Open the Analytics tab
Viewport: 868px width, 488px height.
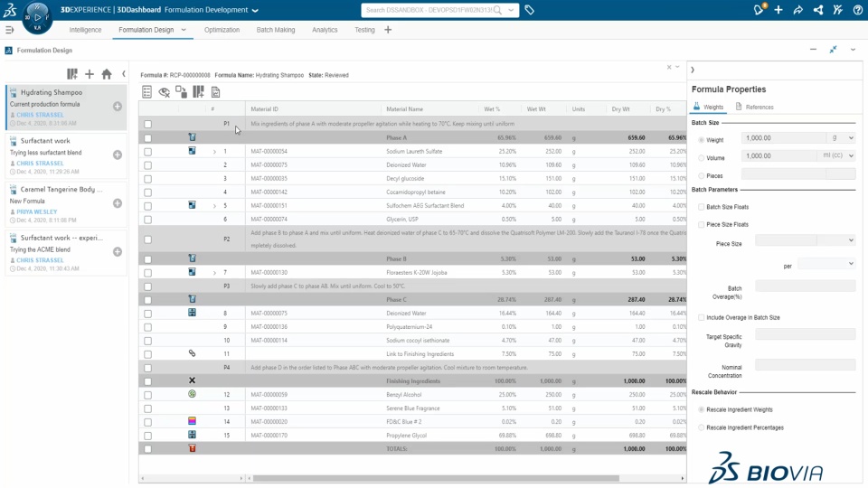pos(325,30)
